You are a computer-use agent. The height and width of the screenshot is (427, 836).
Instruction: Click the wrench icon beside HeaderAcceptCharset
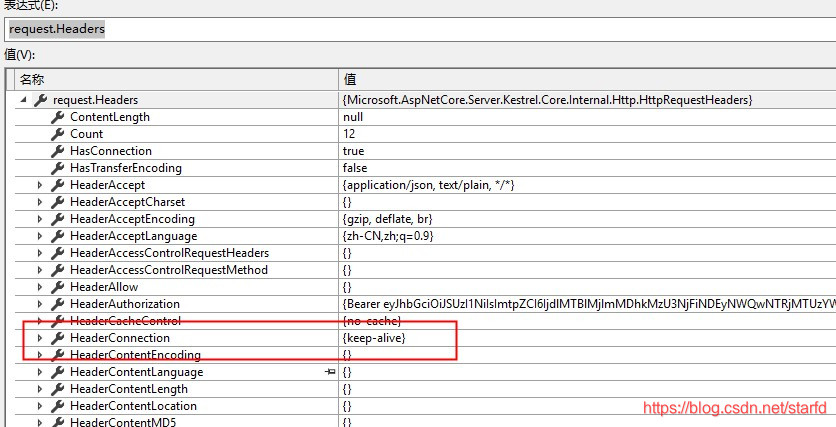click(57, 202)
